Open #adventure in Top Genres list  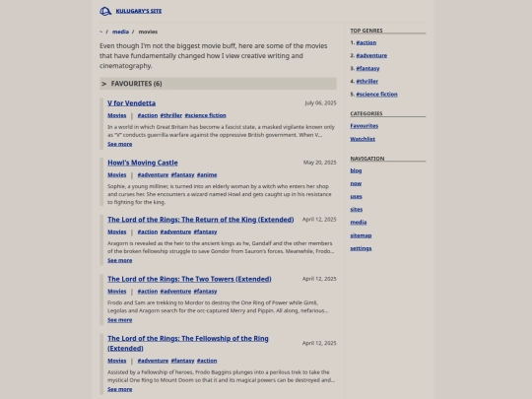point(371,55)
